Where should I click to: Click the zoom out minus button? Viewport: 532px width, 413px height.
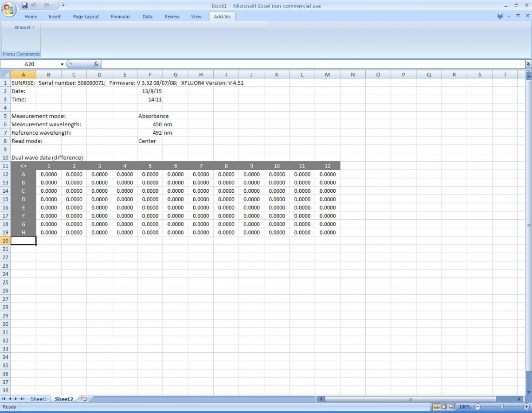coord(477,407)
